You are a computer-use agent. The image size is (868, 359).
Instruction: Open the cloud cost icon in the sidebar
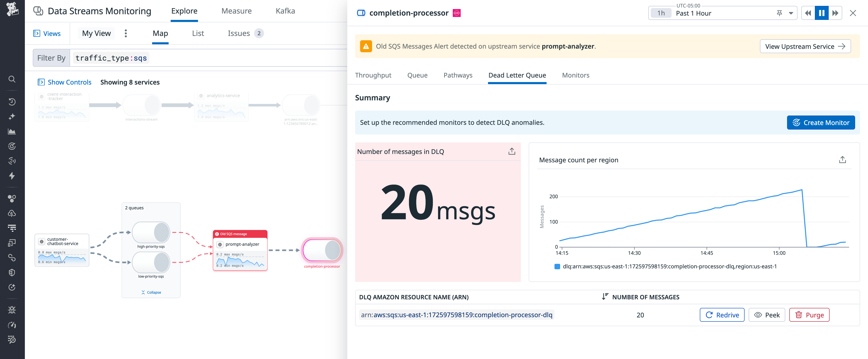coord(12,213)
